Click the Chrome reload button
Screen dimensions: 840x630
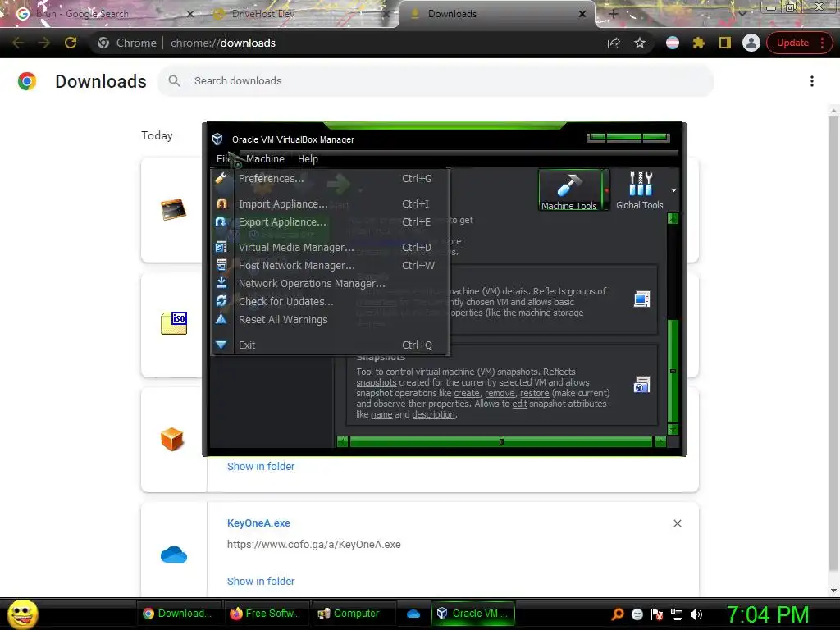(71, 43)
